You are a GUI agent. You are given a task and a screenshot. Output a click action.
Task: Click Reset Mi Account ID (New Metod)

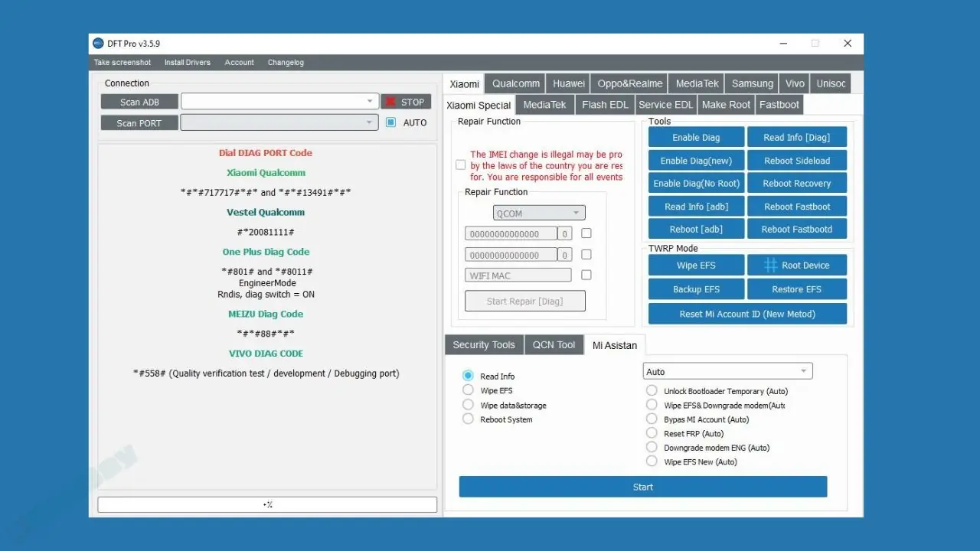pyautogui.click(x=747, y=314)
